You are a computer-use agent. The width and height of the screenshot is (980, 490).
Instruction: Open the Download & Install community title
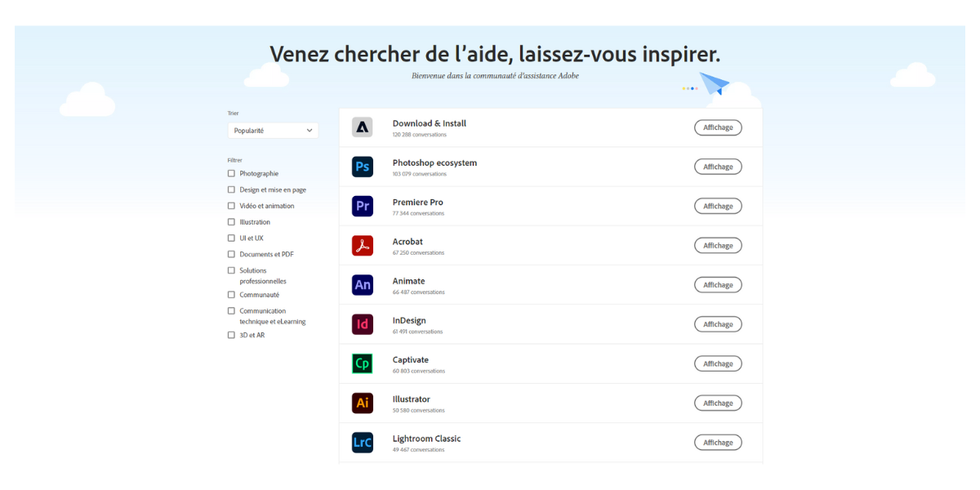pyautogui.click(x=430, y=123)
